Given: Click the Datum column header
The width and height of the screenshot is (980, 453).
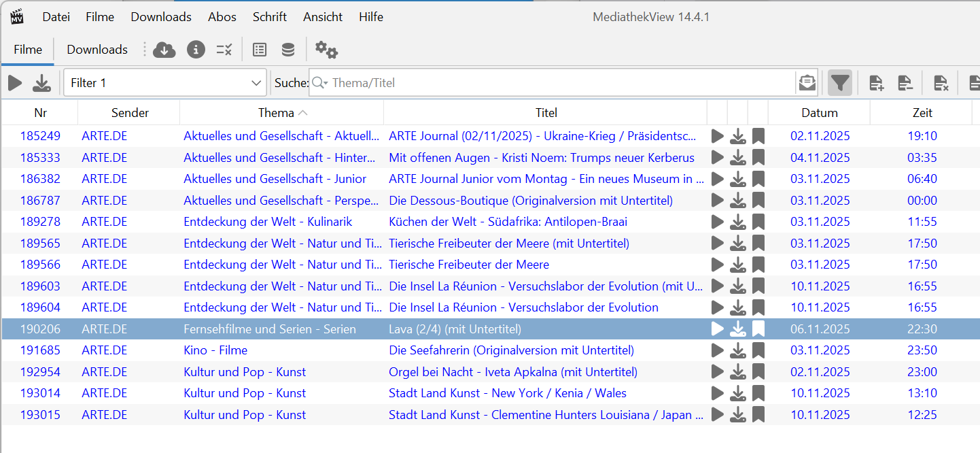Looking at the screenshot, I should pos(819,113).
